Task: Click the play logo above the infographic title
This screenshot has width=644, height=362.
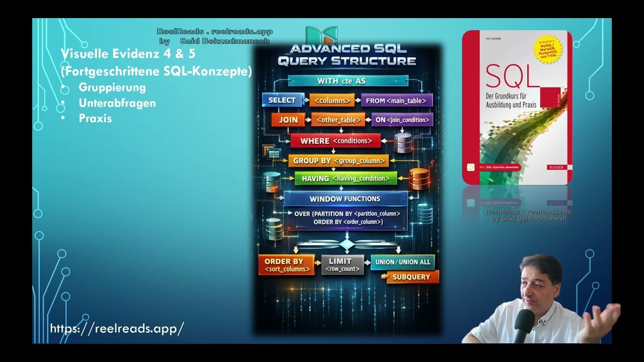Action: click(x=321, y=35)
